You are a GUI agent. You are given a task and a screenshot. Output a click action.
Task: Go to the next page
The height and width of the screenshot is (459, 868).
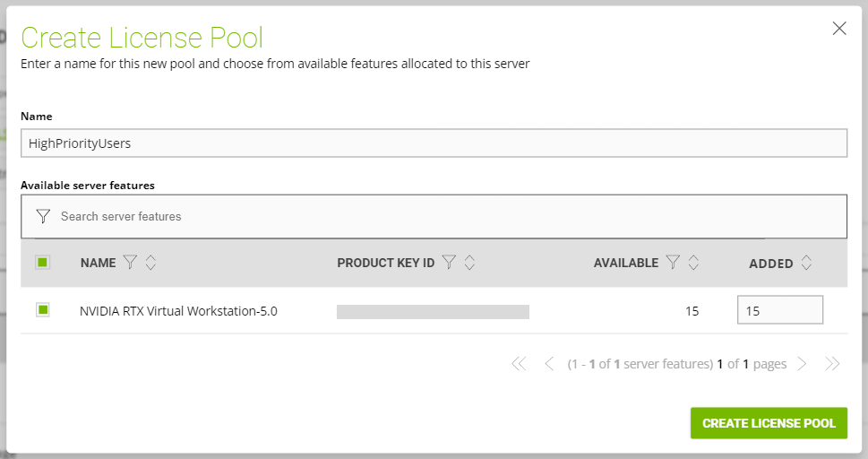click(x=802, y=364)
